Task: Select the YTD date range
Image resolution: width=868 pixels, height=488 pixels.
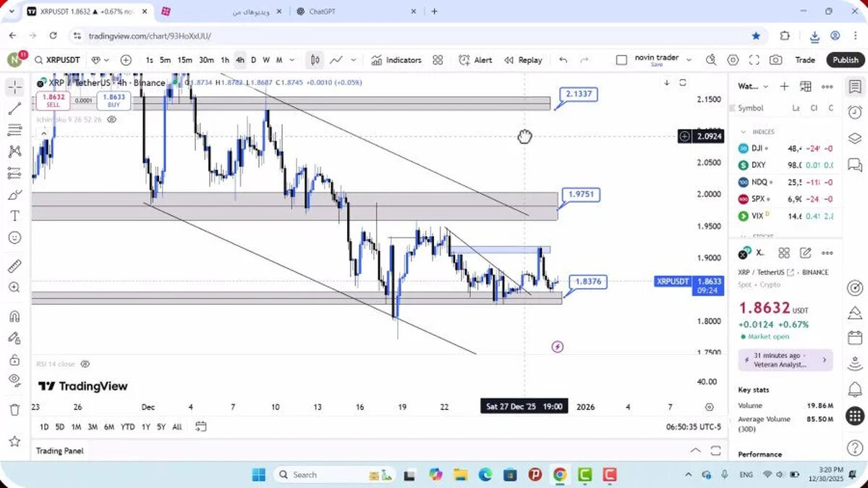Action: tap(127, 426)
